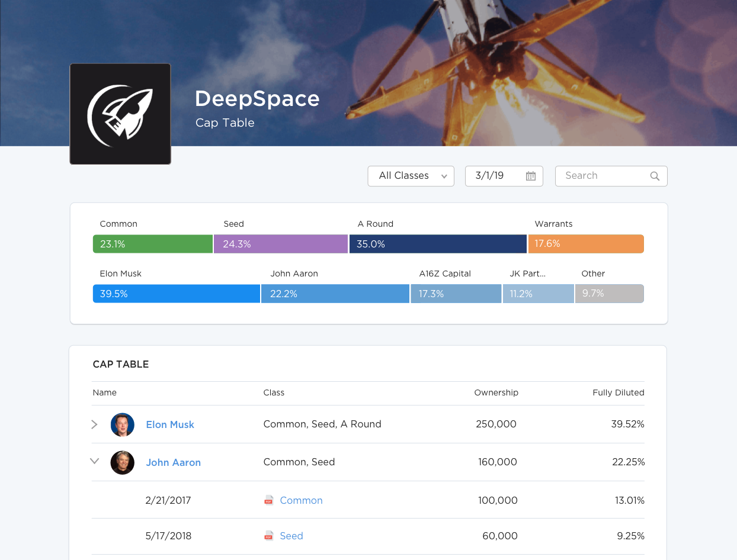Click the 9.25% value

point(631,536)
